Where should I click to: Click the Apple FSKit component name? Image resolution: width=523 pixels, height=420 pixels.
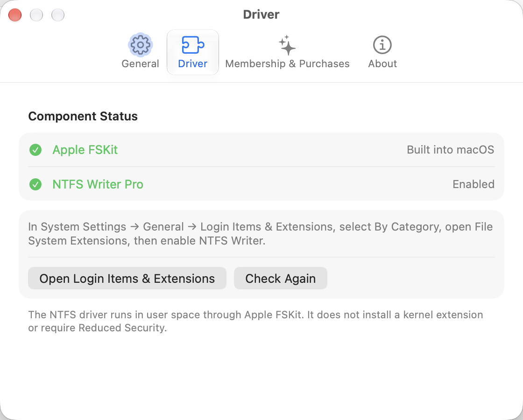(85, 150)
